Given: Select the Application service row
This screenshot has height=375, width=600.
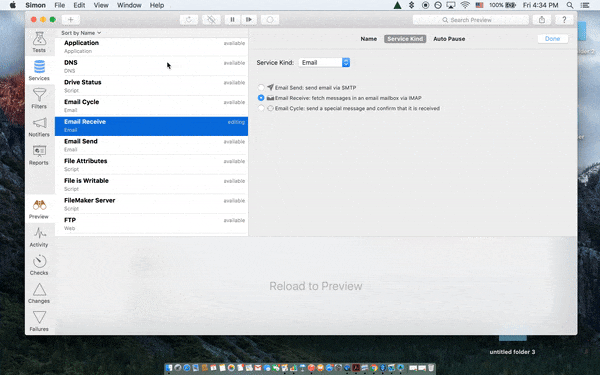Looking at the screenshot, I should click(152, 47).
